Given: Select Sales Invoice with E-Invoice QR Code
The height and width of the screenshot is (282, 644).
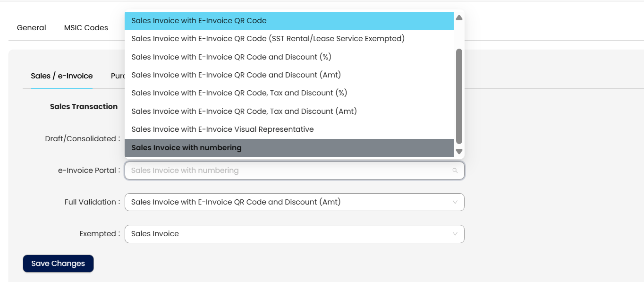Looking at the screenshot, I should coord(199,21).
